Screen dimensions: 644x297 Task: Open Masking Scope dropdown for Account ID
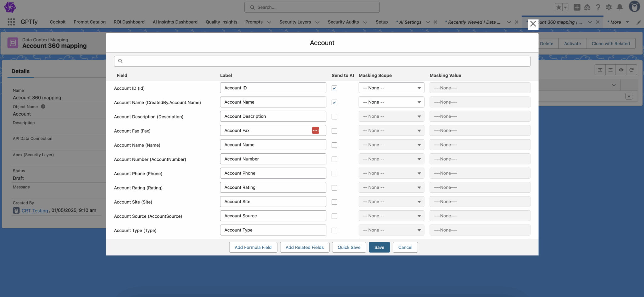[391, 88]
